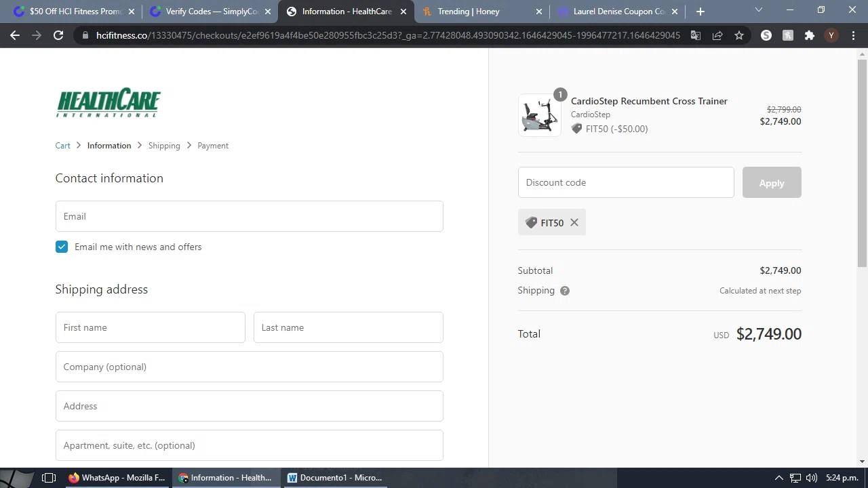Click Calculated at next step text
This screenshot has width=868, height=488.
(x=760, y=291)
